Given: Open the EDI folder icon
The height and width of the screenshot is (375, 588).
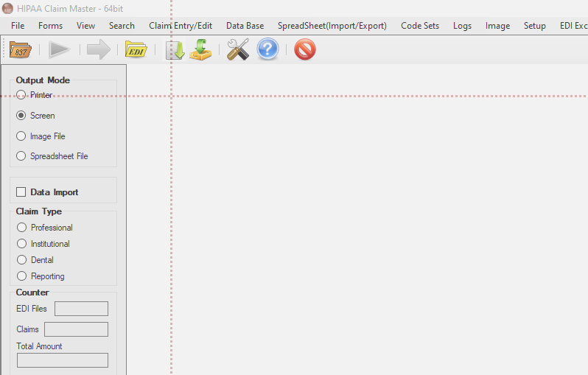Looking at the screenshot, I should [136, 49].
